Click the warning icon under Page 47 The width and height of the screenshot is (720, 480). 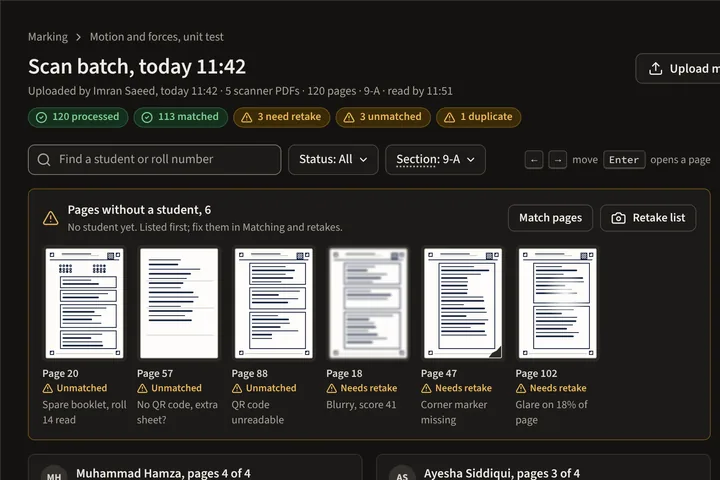tap(426, 389)
